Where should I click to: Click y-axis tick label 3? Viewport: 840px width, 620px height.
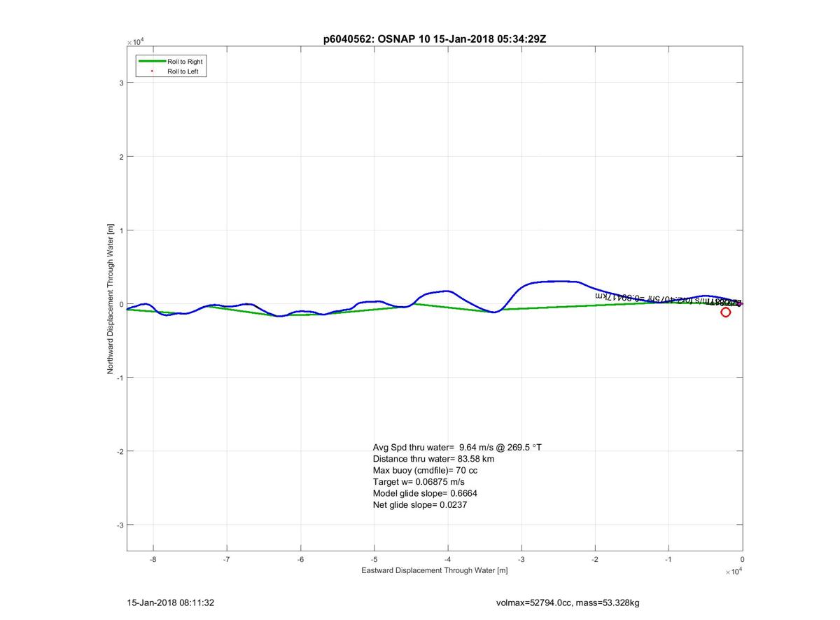click(121, 83)
